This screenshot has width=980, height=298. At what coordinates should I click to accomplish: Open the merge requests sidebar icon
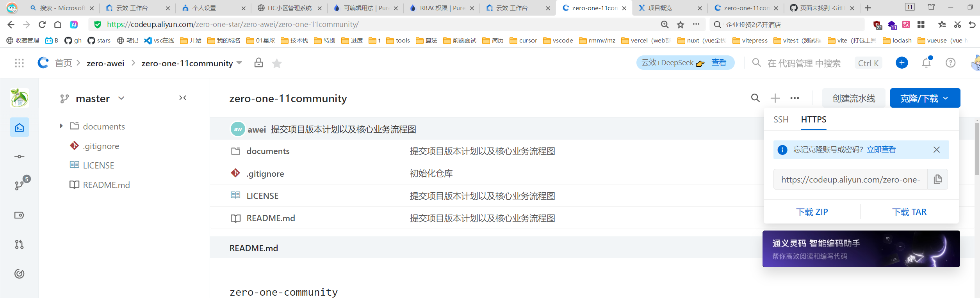pyautogui.click(x=20, y=245)
